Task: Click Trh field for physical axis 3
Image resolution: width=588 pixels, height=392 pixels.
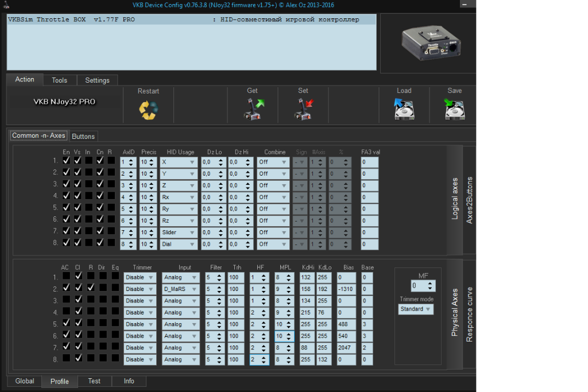Action: 236,301
